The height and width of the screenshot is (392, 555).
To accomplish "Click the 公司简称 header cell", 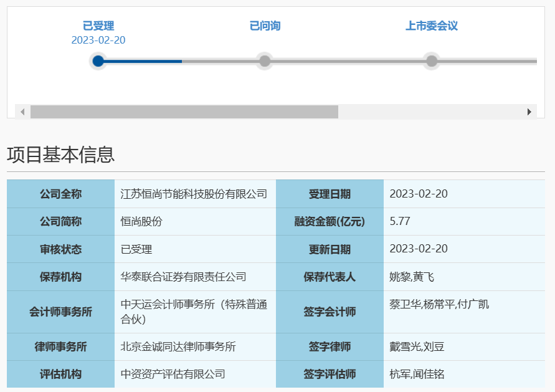I will pyautogui.click(x=60, y=221).
